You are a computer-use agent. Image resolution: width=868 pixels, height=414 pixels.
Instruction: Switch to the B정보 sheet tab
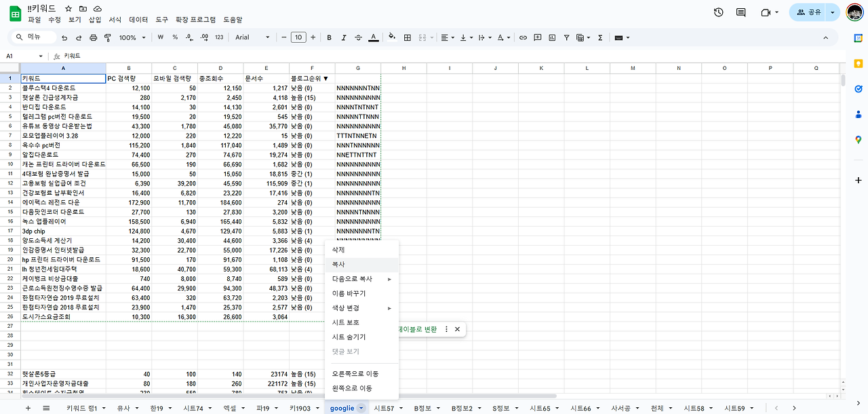[x=422, y=408]
